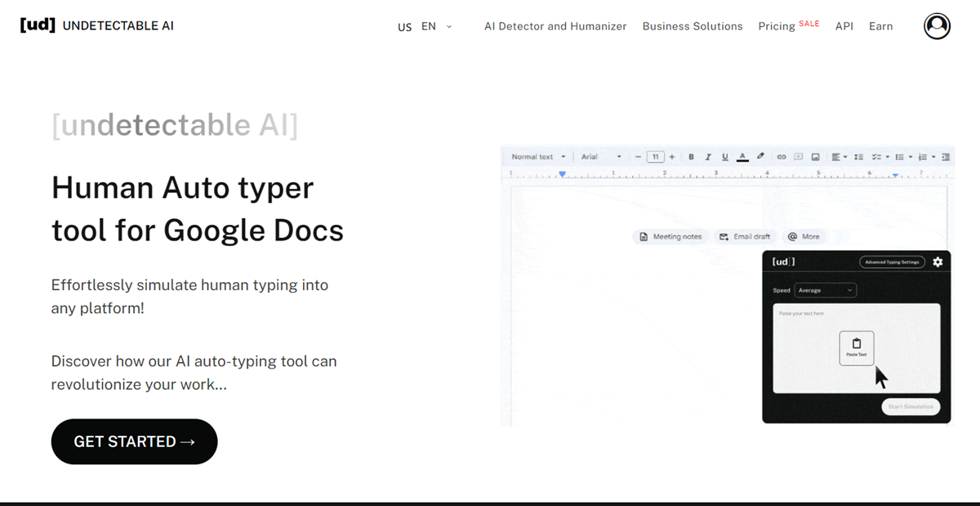Click the left indent marker on the ruler
980x506 pixels.
pyautogui.click(x=562, y=174)
